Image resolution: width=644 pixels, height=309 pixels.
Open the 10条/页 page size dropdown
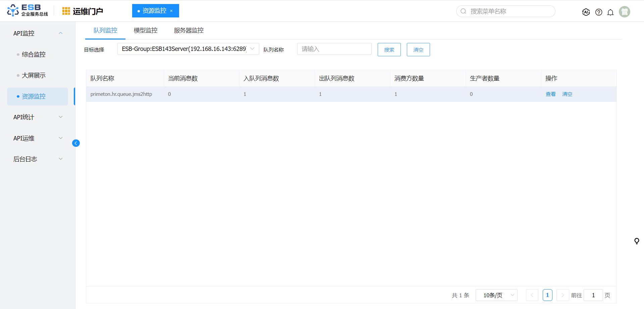(496, 295)
